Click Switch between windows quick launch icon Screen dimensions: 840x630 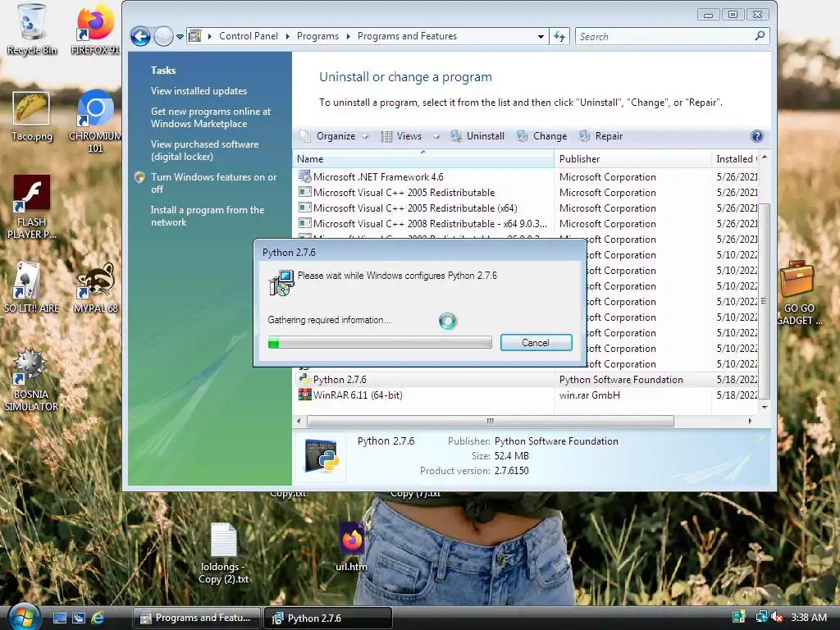coord(79,619)
